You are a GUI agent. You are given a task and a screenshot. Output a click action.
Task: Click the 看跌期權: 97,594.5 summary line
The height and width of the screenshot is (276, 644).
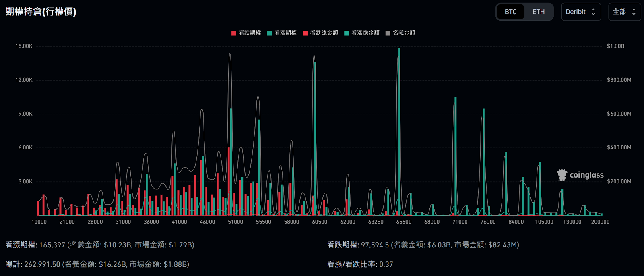coord(423,245)
